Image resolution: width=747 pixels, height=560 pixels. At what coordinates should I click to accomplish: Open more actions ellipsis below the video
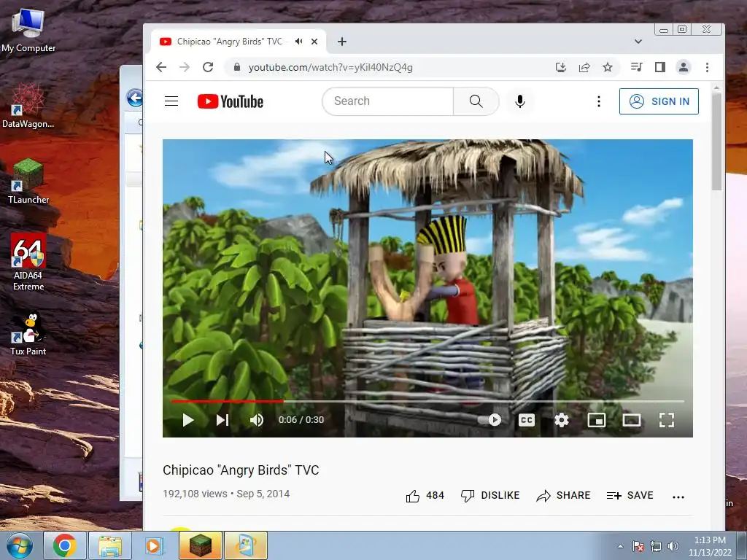point(678,497)
